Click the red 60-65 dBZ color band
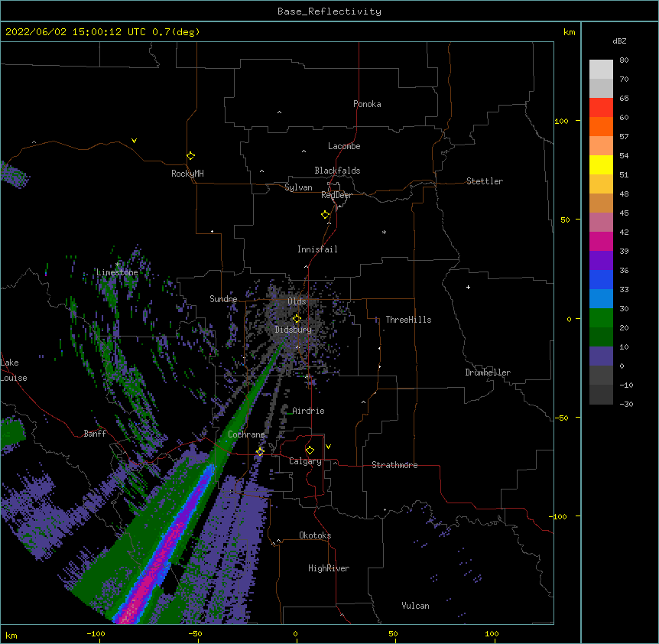This screenshot has height=644, width=659. [601, 108]
